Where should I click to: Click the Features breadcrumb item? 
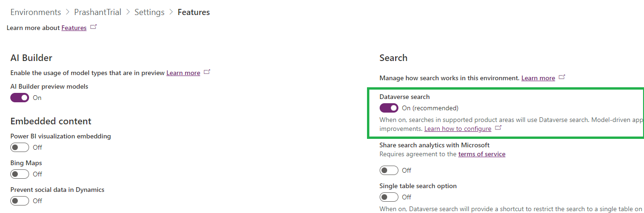click(194, 12)
